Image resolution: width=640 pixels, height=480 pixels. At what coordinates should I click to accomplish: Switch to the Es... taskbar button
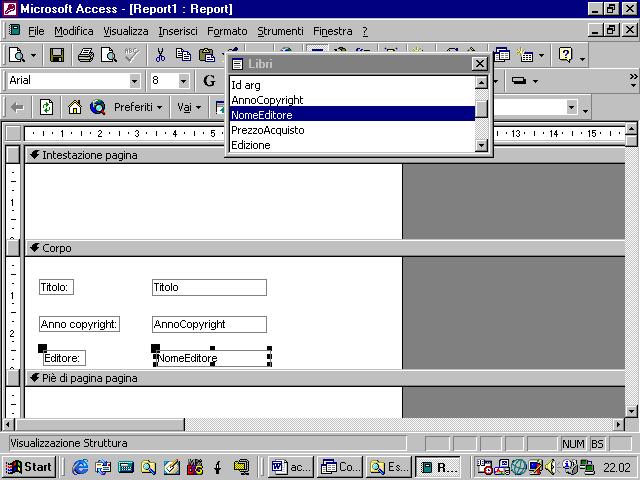pyautogui.click(x=389, y=467)
